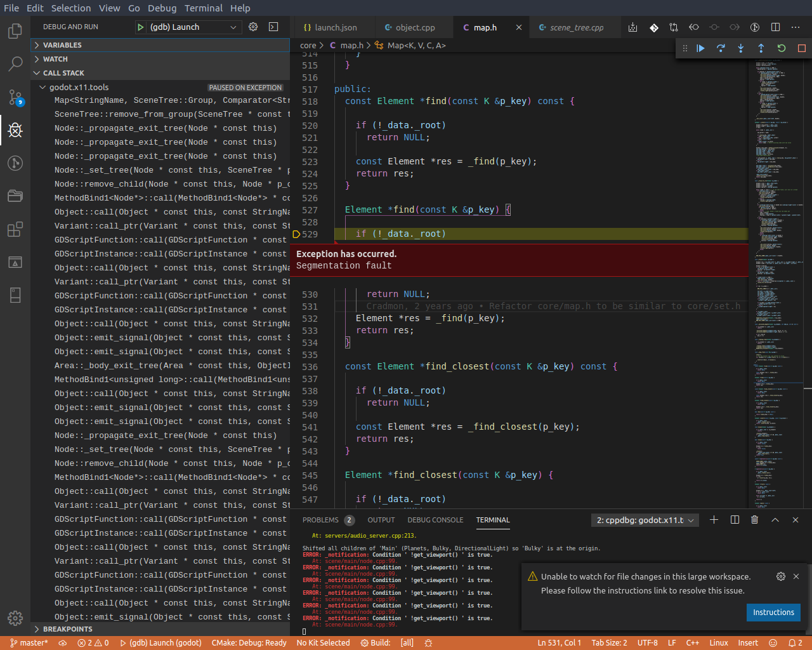This screenshot has width=812, height=650.
Task: Switch to the scene_tree.cpp tab
Action: click(x=575, y=27)
